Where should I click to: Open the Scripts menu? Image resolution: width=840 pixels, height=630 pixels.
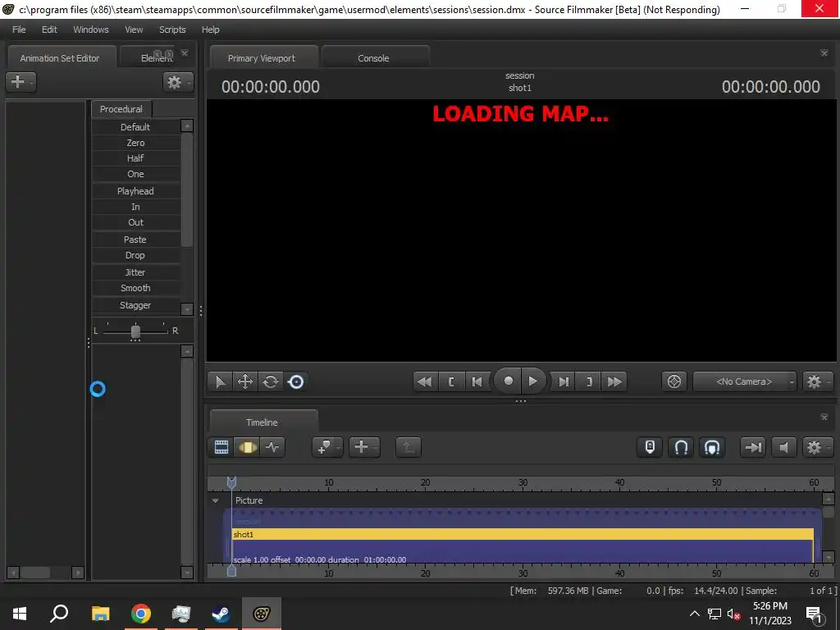[x=172, y=30]
